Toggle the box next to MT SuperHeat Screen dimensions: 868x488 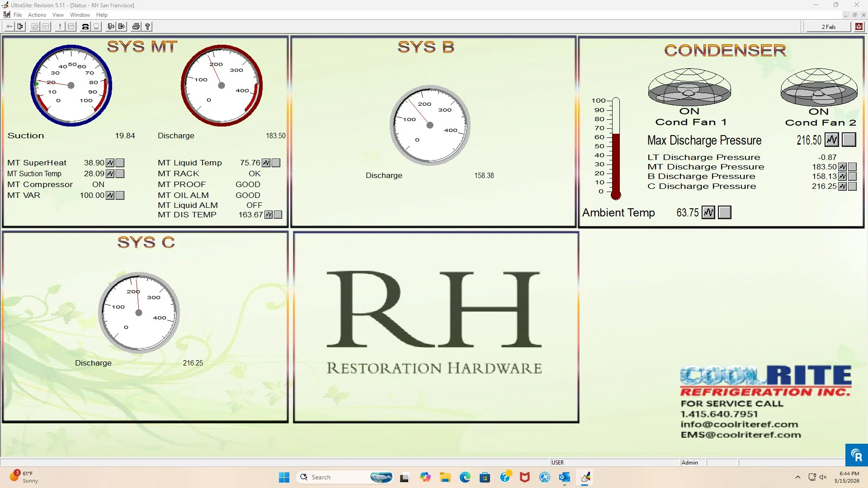[x=120, y=163]
